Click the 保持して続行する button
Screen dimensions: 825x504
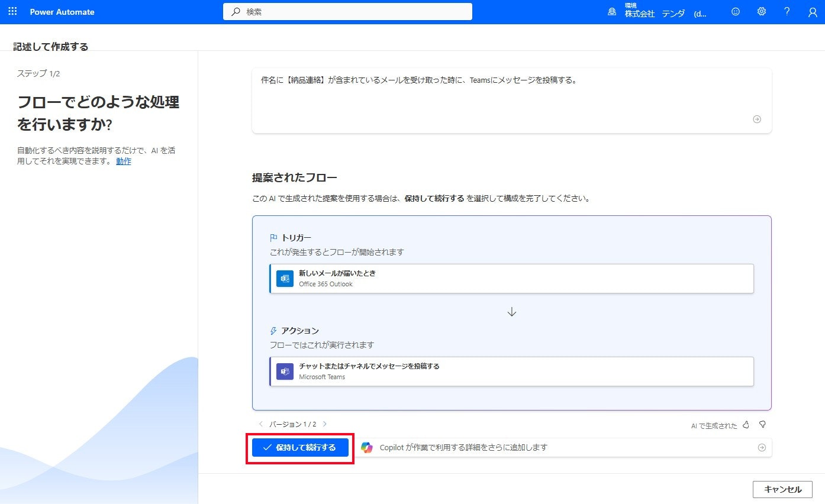[299, 447]
